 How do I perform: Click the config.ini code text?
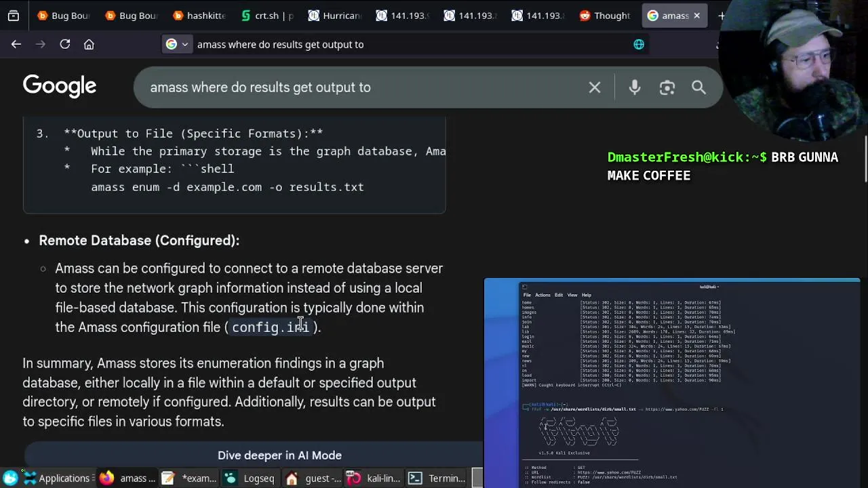tap(270, 328)
